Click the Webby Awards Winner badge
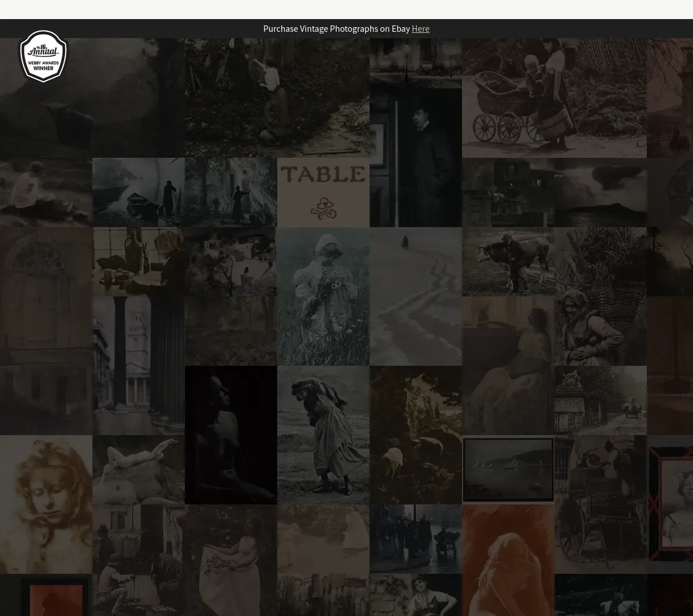 click(x=43, y=56)
